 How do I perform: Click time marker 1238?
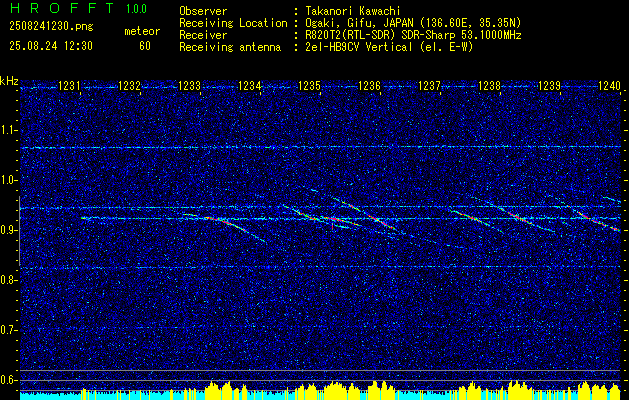(x=490, y=86)
